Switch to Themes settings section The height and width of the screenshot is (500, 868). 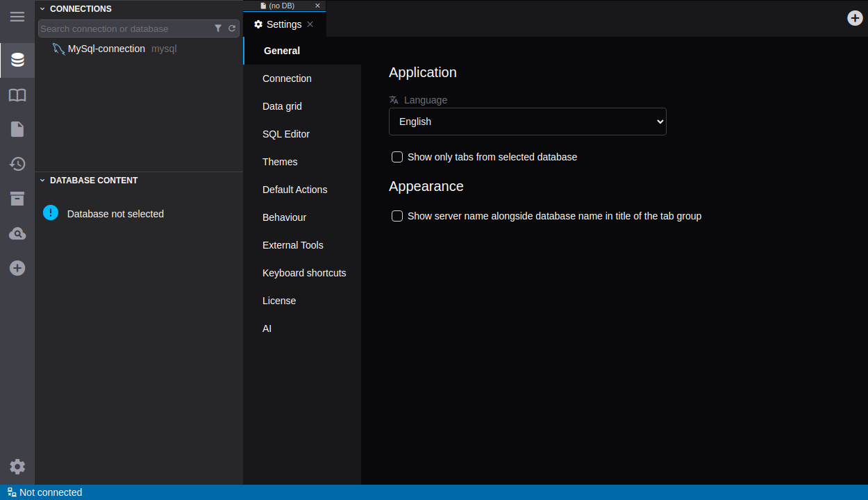[x=280, y=162]
